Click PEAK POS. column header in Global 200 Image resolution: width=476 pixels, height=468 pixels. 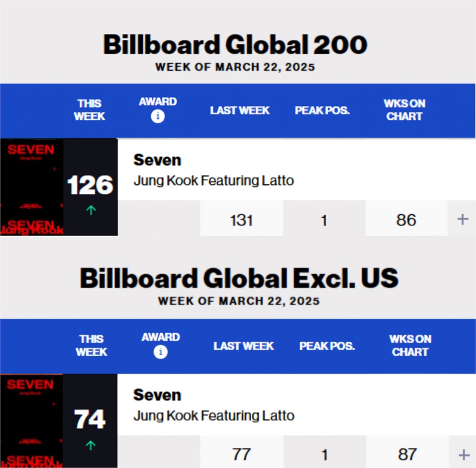322,111
